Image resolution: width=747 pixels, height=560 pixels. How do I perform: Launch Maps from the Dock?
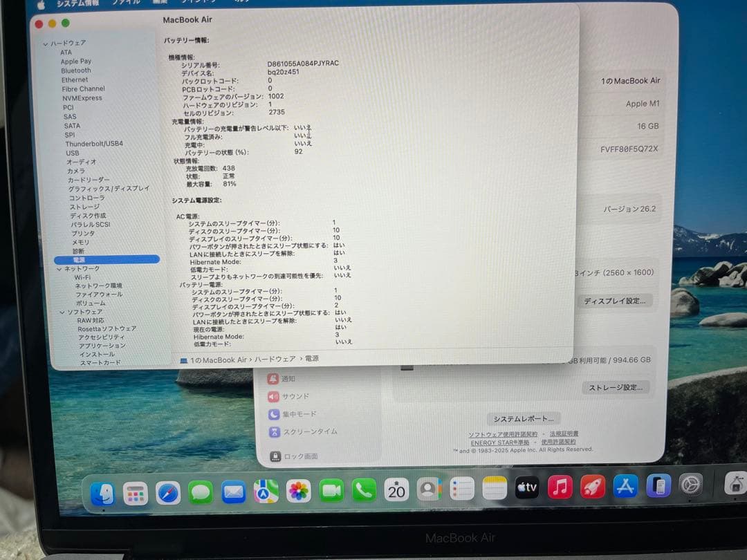pos(266,492)
